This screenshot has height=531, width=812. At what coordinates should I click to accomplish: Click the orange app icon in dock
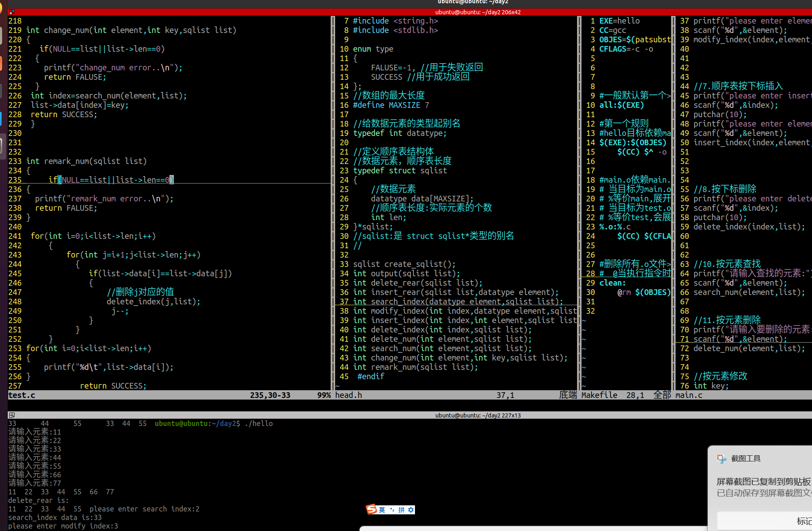click(1, 63)
